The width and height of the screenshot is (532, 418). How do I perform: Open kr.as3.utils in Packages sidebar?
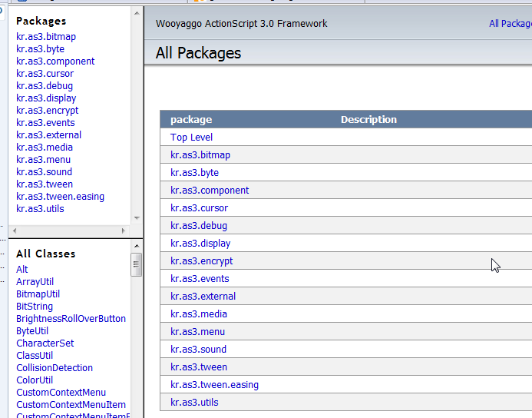point(40,208)
